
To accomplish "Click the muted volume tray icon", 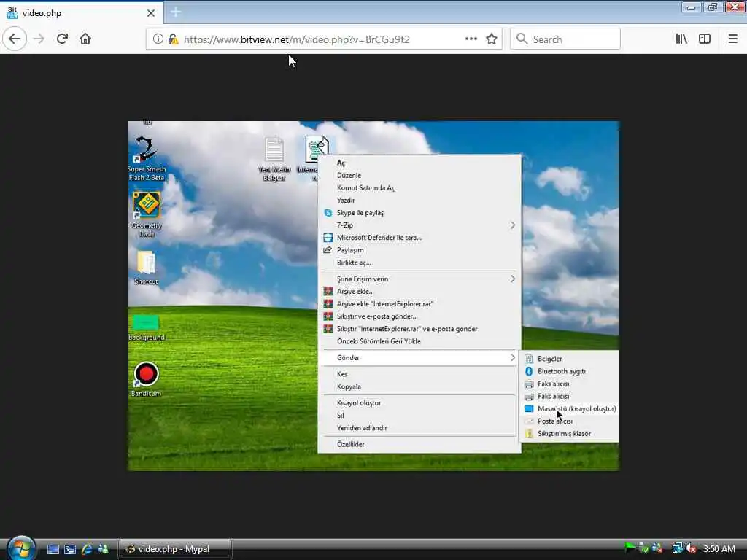I will (x=692, y=549).
